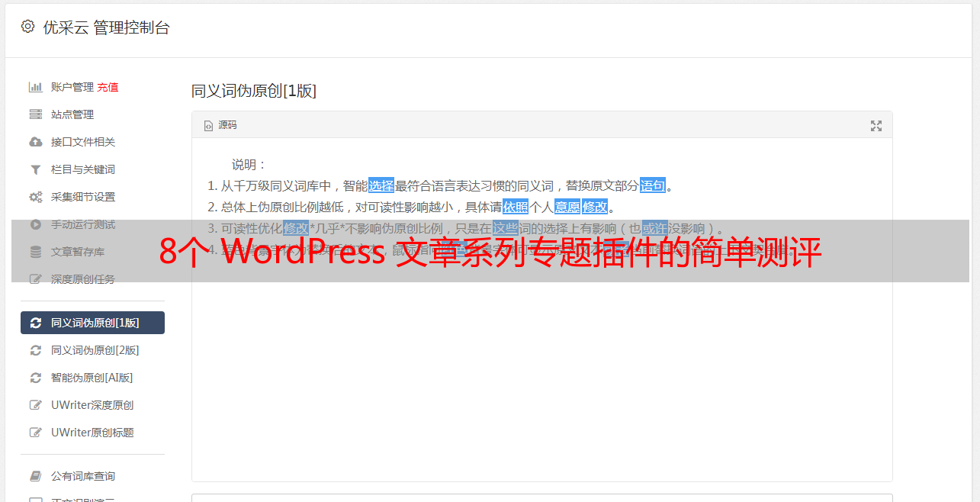Open 站点管理 via its server icon

(35, 114)
